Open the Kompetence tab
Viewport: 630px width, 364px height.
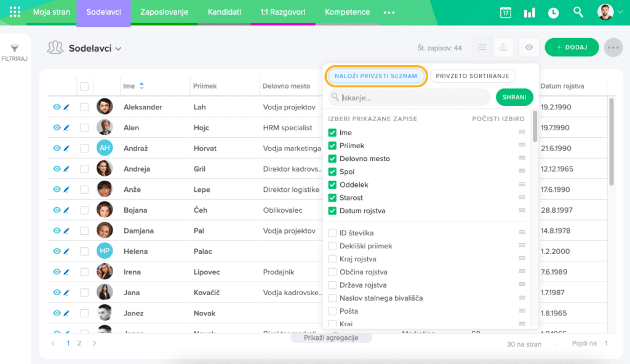pyautogui.click(x=347, y=12)
